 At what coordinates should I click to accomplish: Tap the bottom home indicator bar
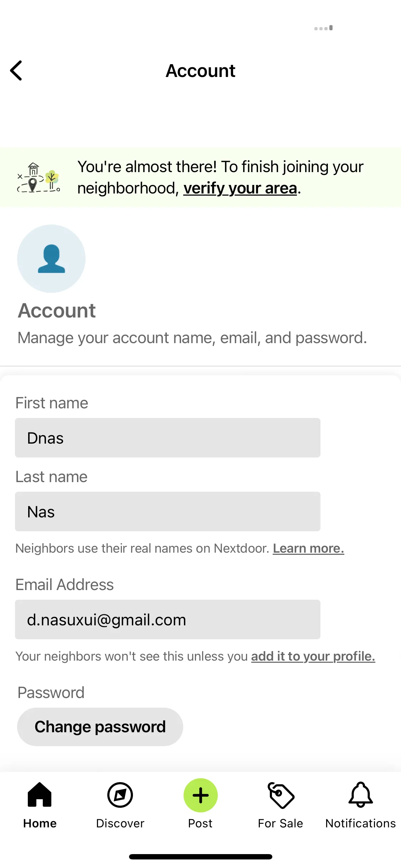201,857
